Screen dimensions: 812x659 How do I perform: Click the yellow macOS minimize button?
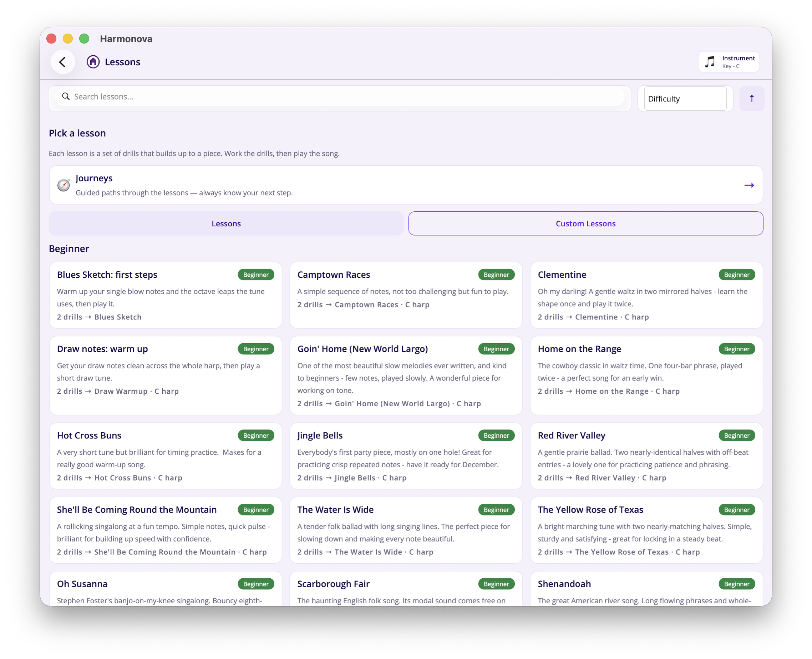67,39
